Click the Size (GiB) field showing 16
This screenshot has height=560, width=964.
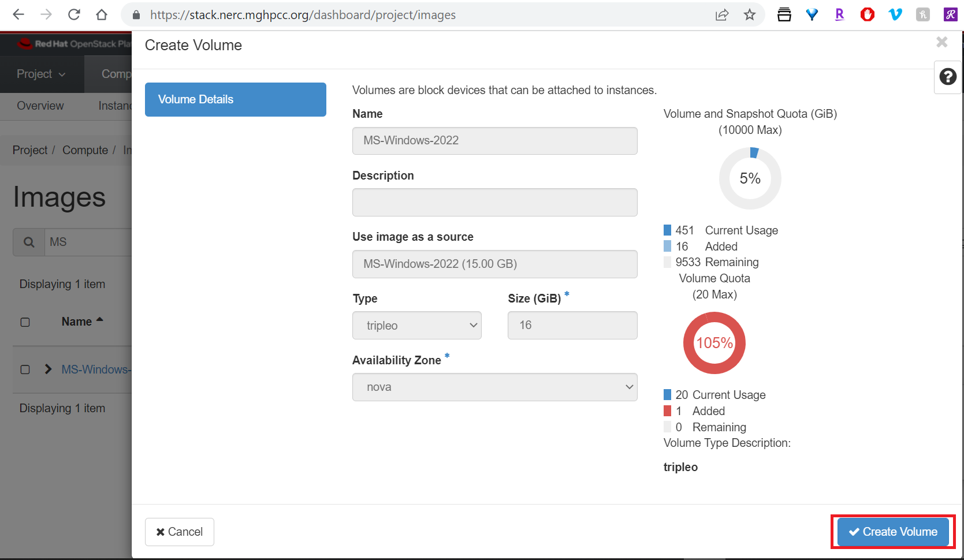click(x=572, y=326)
